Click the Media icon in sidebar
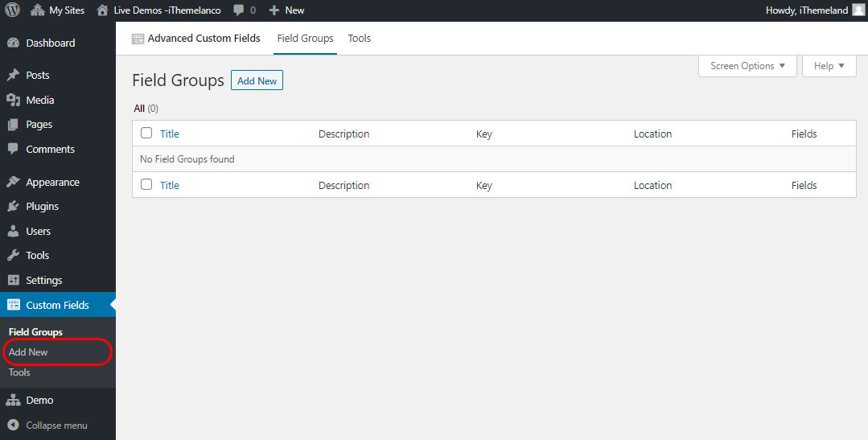The height and width of the screenshot is (440, 868). pos(14,100)
